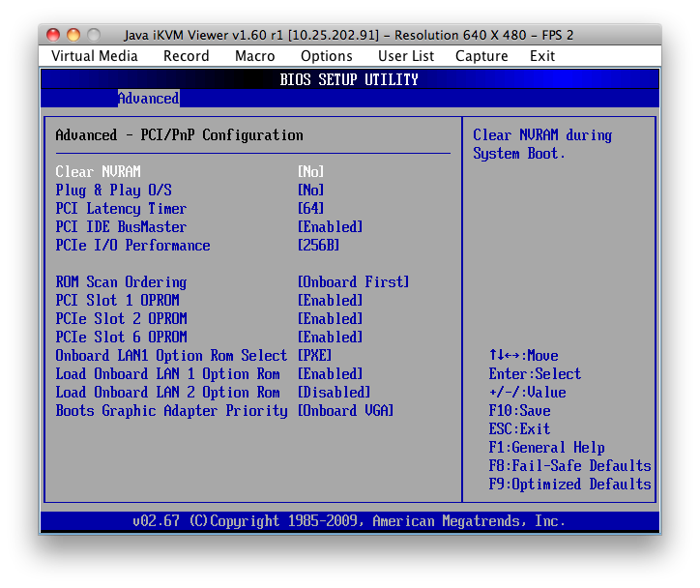The width and height of the screenshot is (700, 588).
Task: Toggle PCI Slot 1 OPROM setting
Action: click(x=117, y=301)
